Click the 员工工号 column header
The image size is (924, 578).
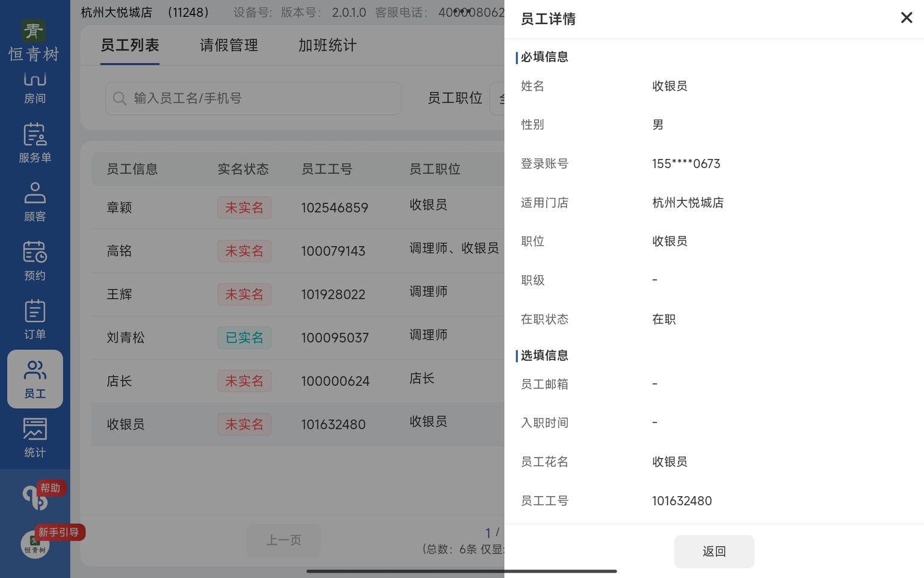pyautogui.click(x=327, y=169)
